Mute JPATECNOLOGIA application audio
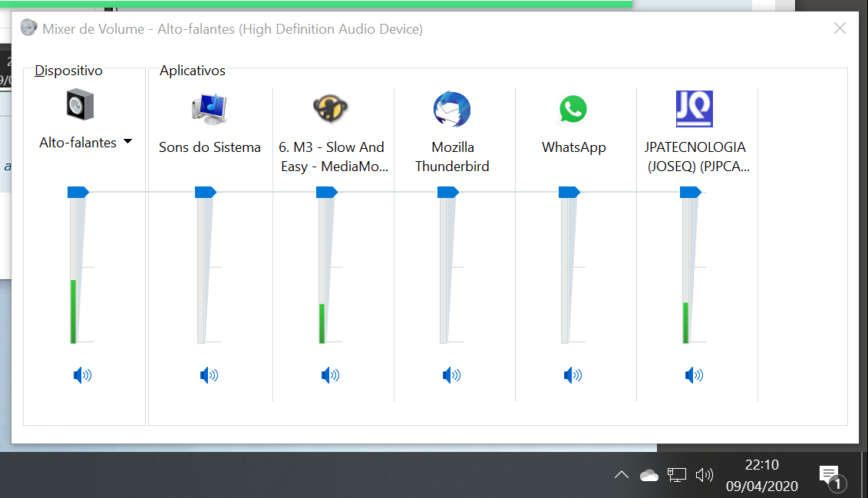Image resolution: width=868 pixels, height=498 pixels. click(x=694, y=375)
